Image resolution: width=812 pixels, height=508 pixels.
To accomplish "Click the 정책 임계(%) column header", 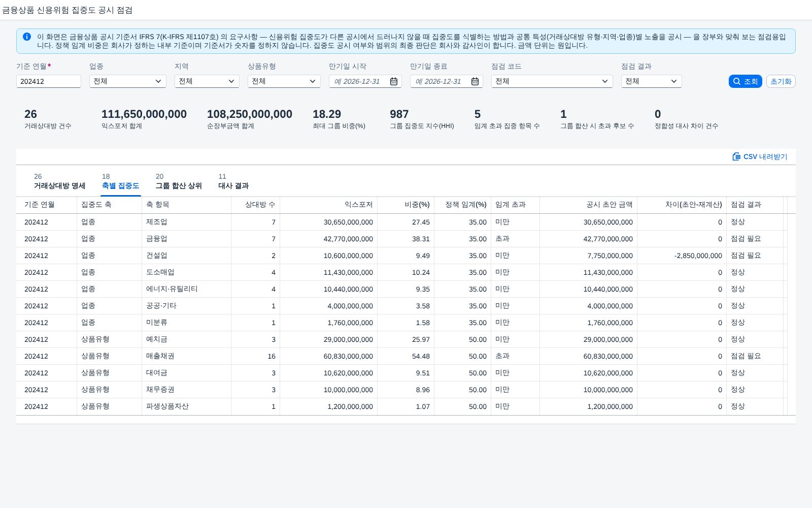I will 463,205.
